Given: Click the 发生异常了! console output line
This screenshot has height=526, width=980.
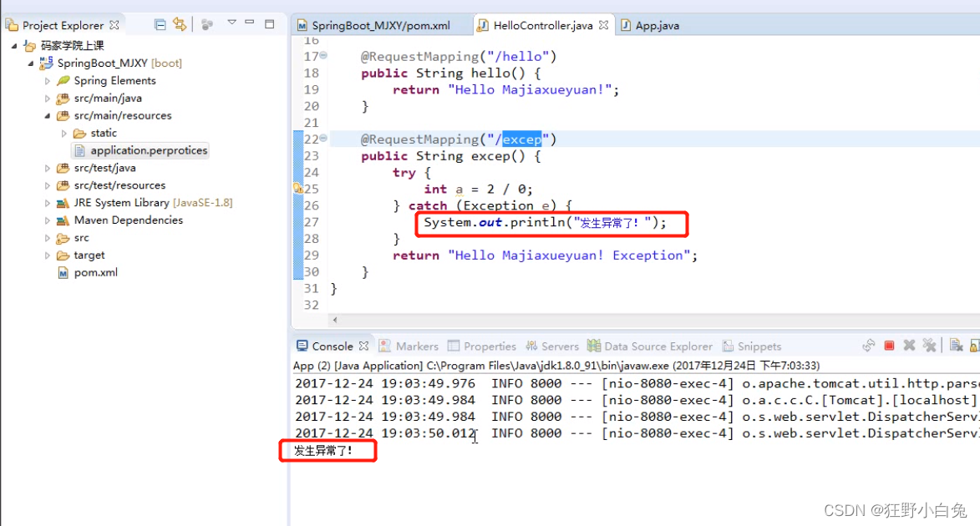Looking at the screenshot, I should pyautogui.click(x=323, y=450).
